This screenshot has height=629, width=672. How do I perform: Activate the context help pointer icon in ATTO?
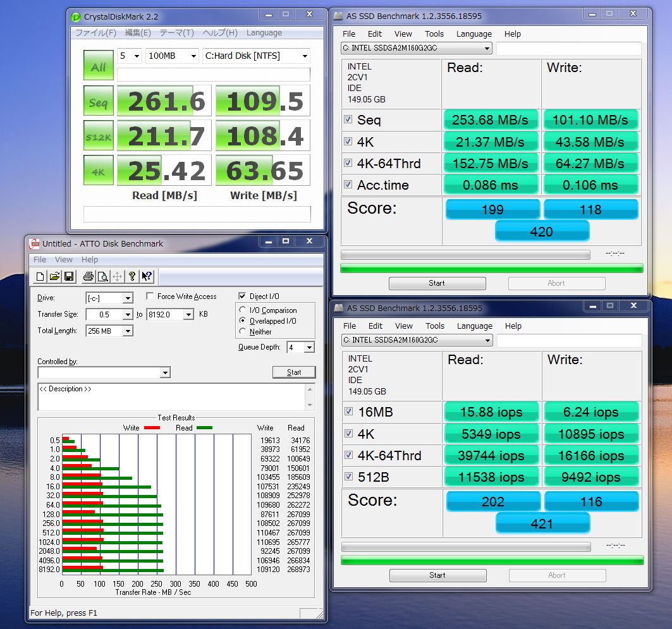(147, 276)
